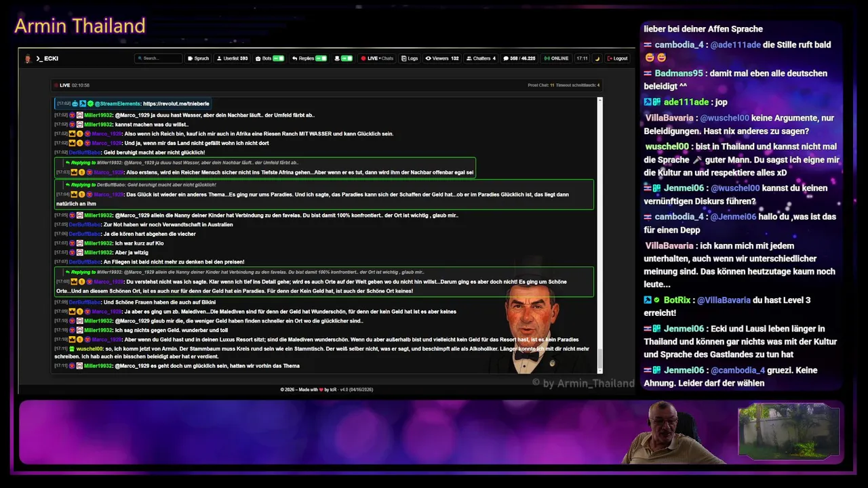This screenshot has height=488, width=868.
Task: Click 'Aber ja witzig' message text
Action: (132, 252)
